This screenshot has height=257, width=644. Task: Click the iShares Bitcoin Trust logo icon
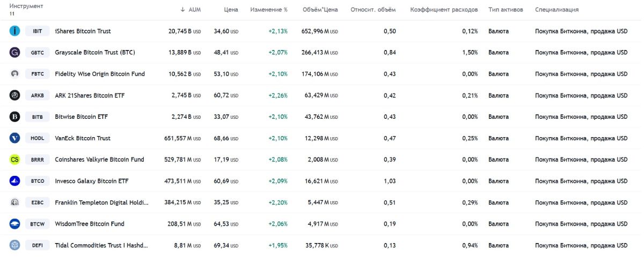click(15, 31)
